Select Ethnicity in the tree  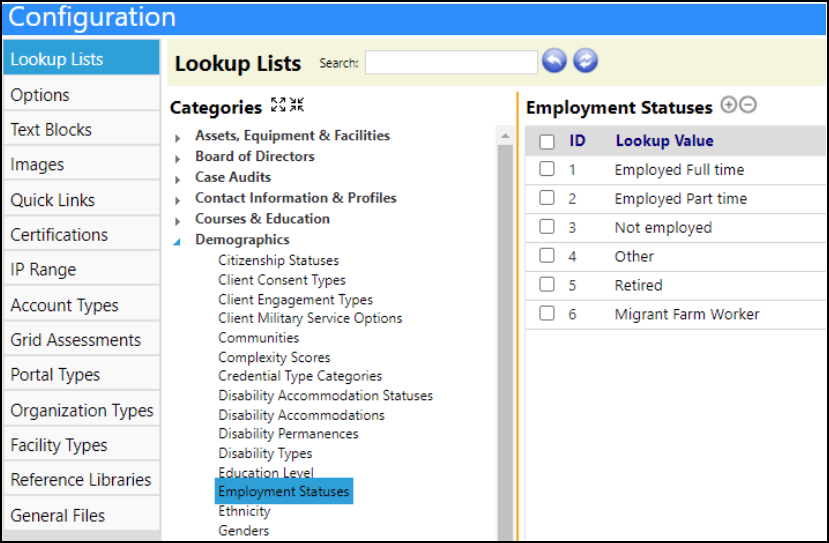pyautogui.click(x=244, y=511)
